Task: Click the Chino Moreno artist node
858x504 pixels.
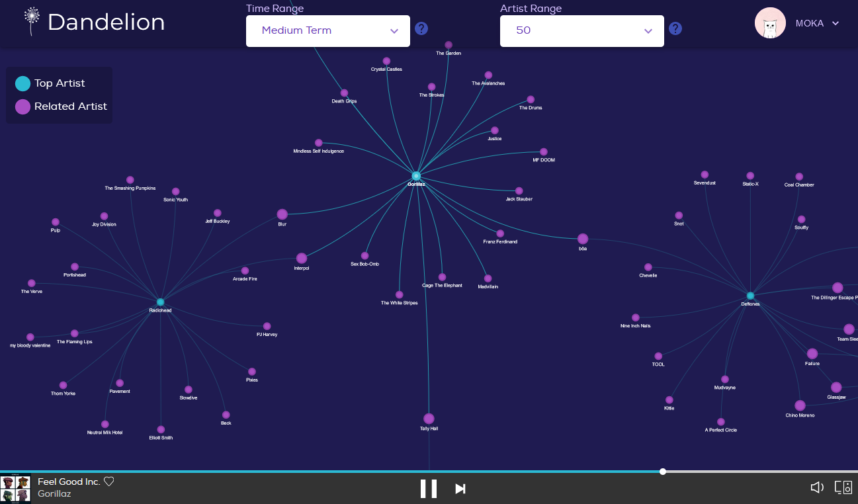Action: [x=800, y=405]
